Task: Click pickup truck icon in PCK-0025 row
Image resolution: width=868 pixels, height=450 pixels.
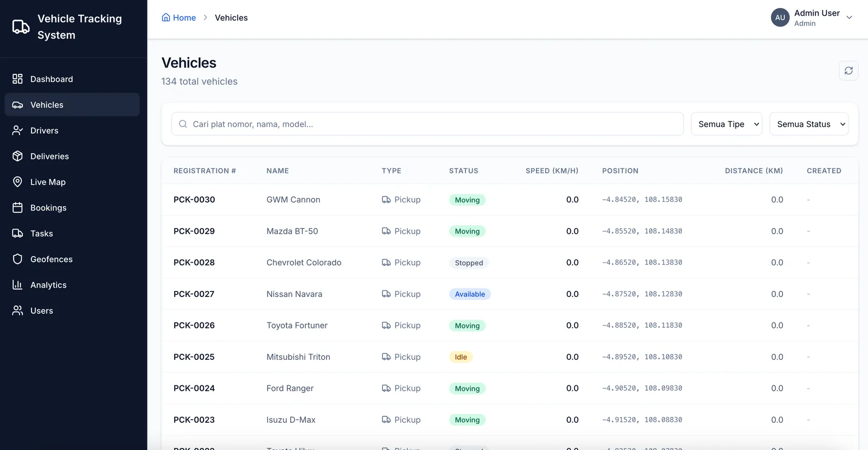Action: [386, 357]
